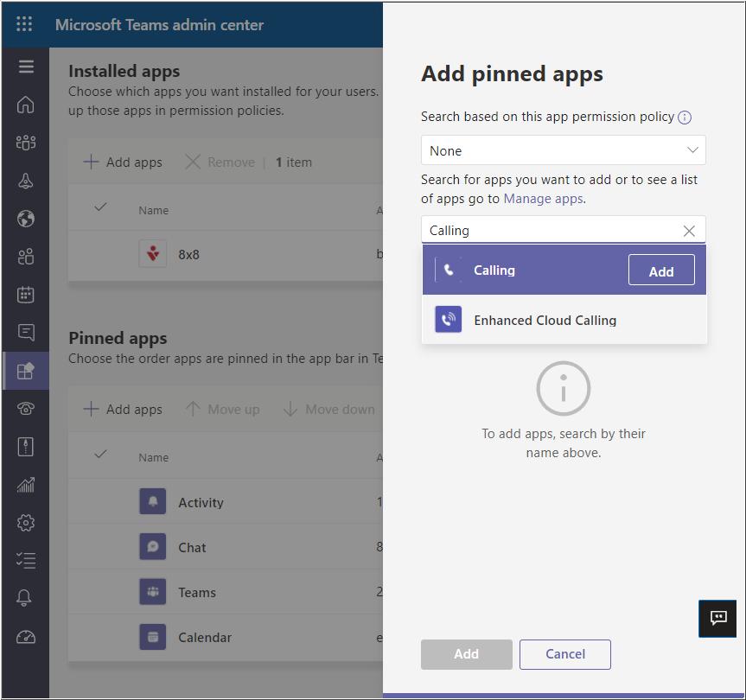This screenshot has width=746, height=700.
Task: Open Org-wide settings gear icon
Action: coord(26,523)
